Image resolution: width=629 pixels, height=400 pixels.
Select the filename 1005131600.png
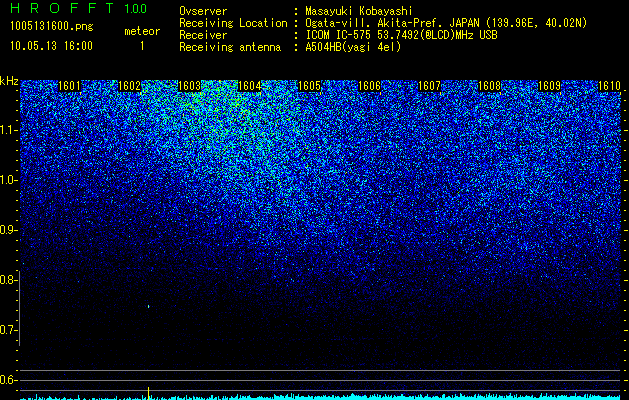click(52, 26)
